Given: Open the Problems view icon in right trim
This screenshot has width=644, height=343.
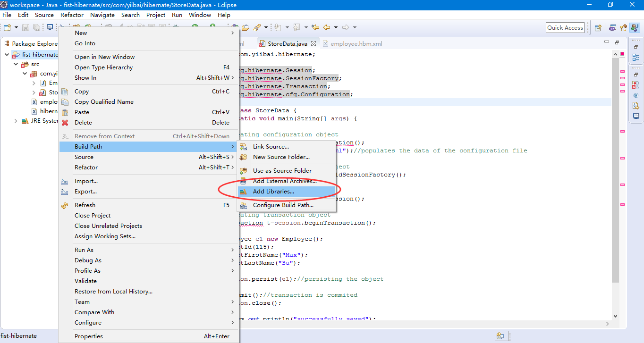Looking at the screenshot, I should click(x=636, y=85).
